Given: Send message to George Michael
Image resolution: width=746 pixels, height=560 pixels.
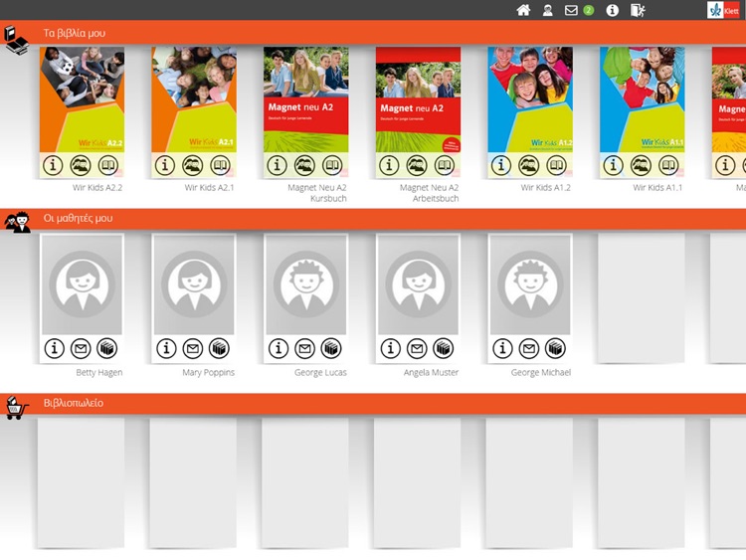Looking at the screenshot, I should click(x=529, y=349).
